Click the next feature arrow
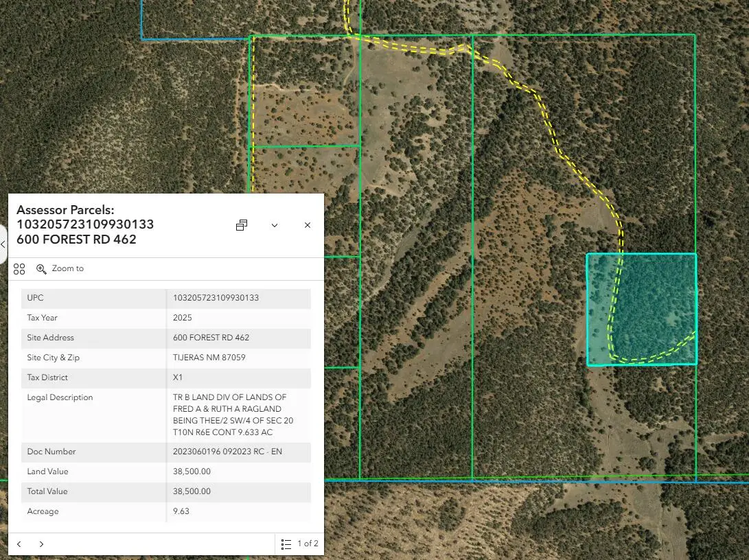749x560 pixels. click(x=41, y=544)
